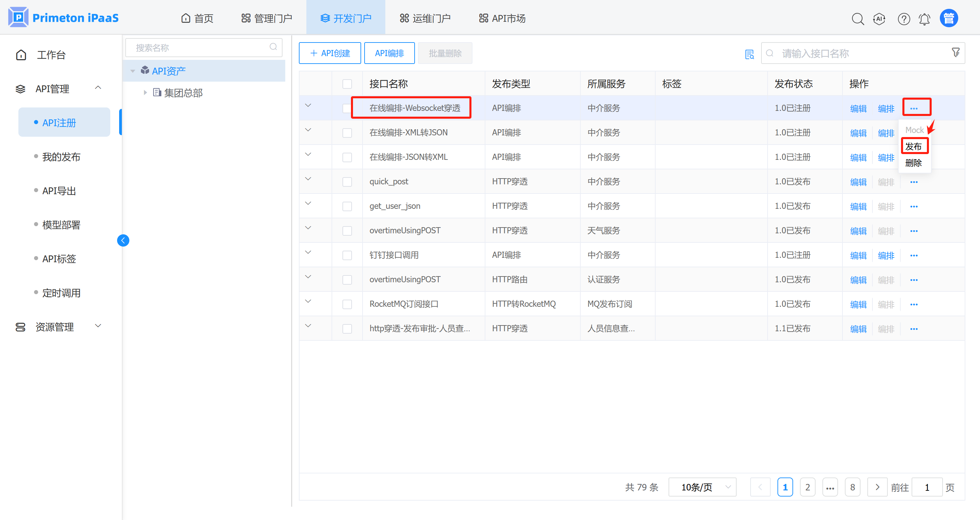Click 编辑 link for RocketMQ订阅接口 row

(x=858, y=304)
